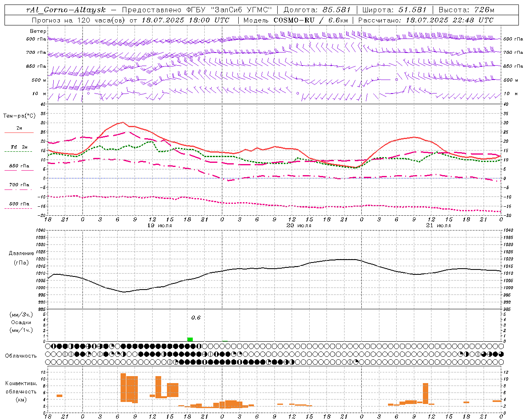Select the 0.6 precipitation value text
The width and height of the screenshot is (525, 420).
coord(196,318)
